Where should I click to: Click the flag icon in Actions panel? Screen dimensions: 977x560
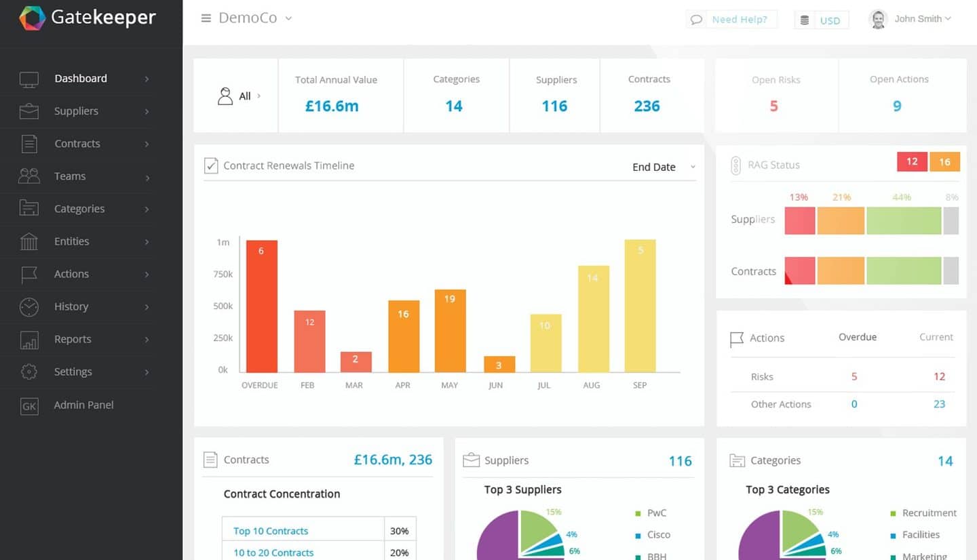point(736,339)
